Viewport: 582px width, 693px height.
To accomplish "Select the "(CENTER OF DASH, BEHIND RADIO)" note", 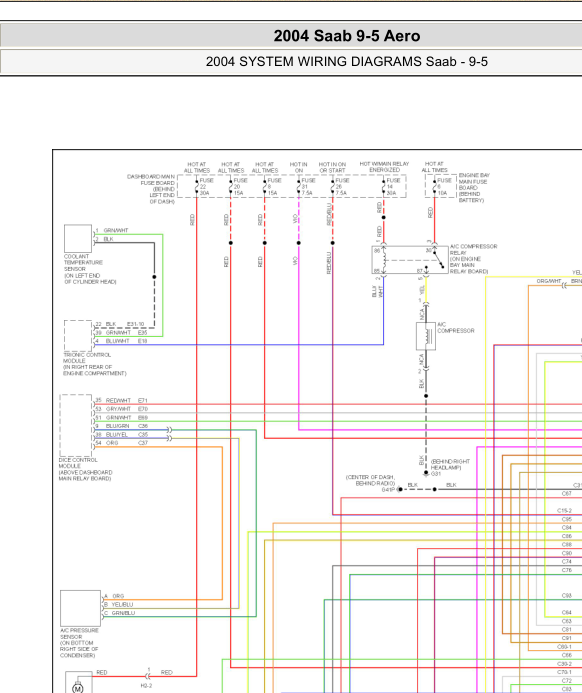I will [370, 480].
